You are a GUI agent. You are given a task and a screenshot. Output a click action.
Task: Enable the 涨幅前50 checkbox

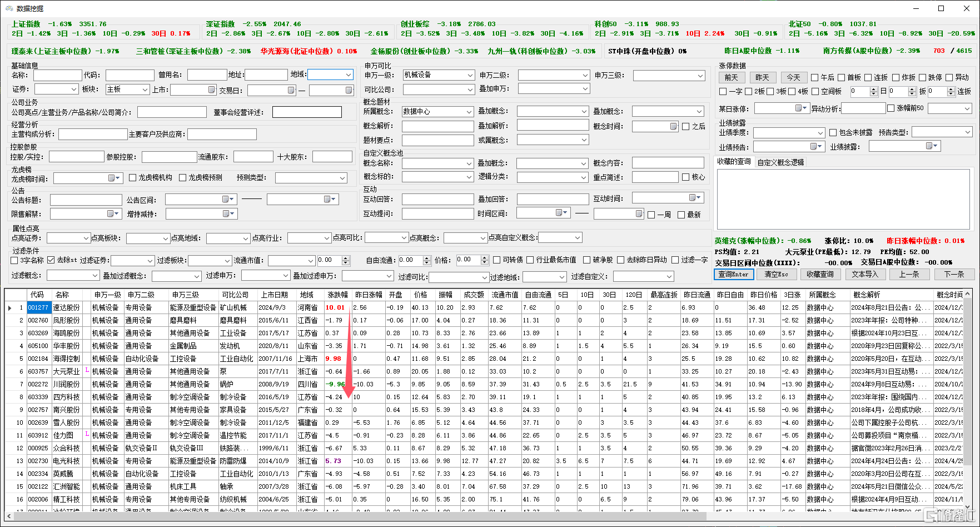pyautogui.click(x=891, y=108)
